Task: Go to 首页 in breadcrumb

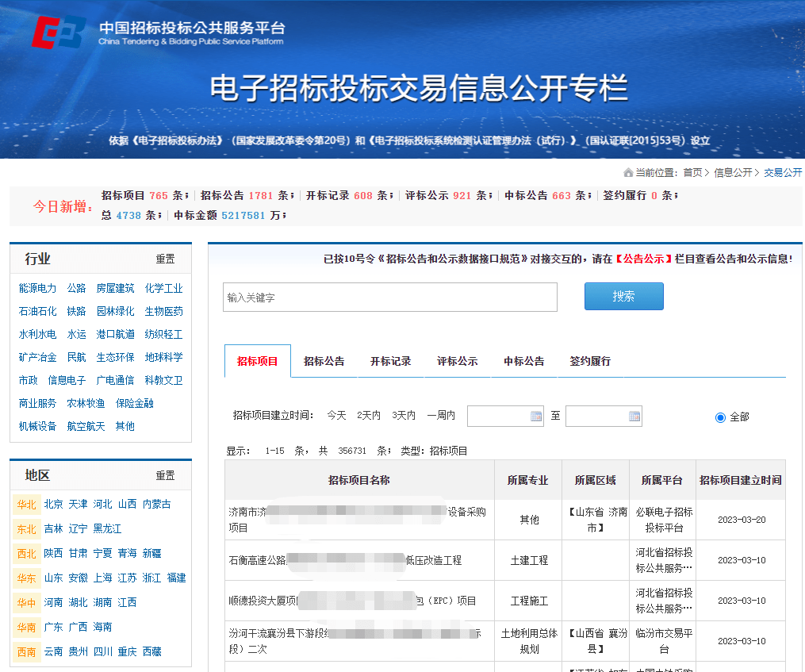Action: 692,173
